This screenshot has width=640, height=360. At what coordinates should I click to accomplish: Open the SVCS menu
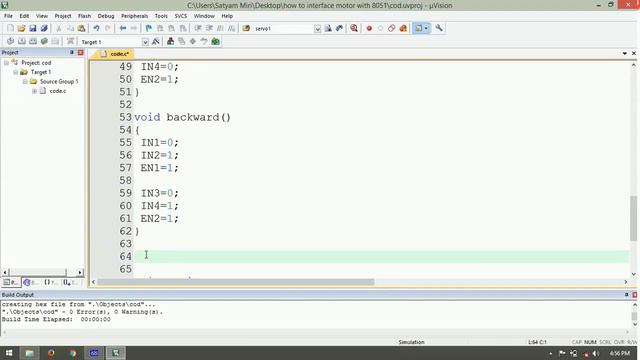coord(181,16)
